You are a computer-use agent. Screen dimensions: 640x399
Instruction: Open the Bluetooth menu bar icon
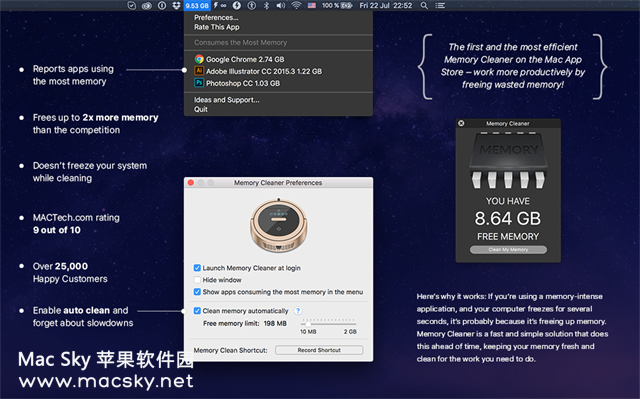[x=266, y=5]
